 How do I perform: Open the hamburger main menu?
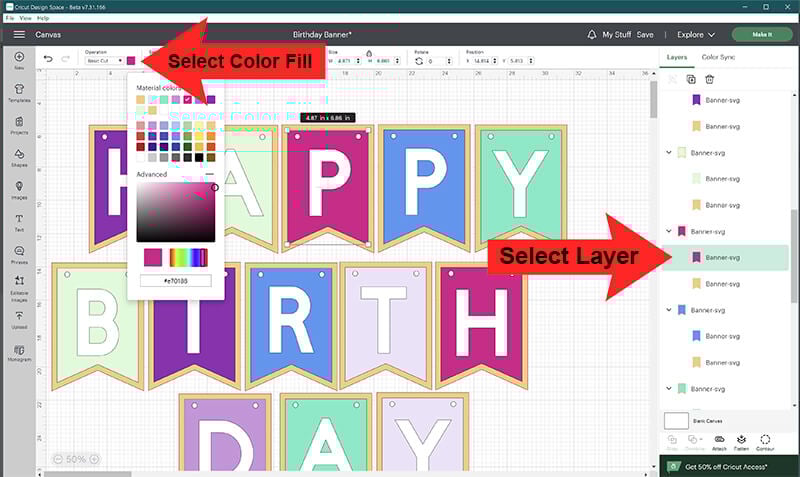pos(19,35)
